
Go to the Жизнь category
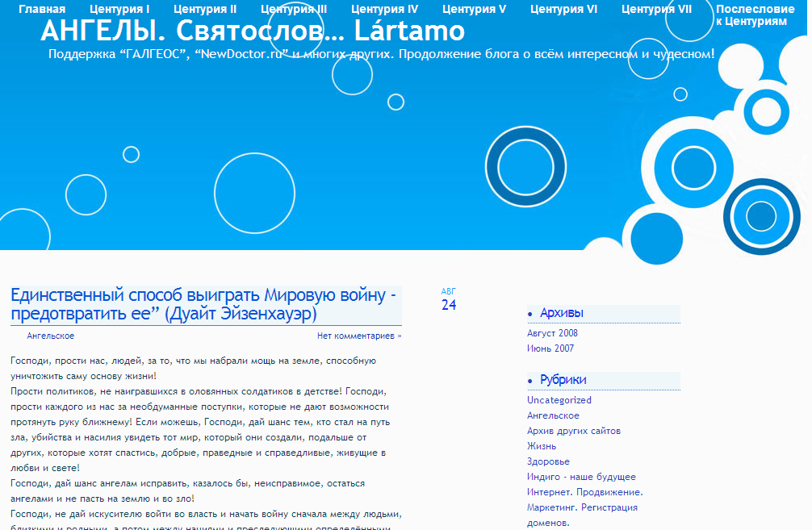[x=542, y=446]
